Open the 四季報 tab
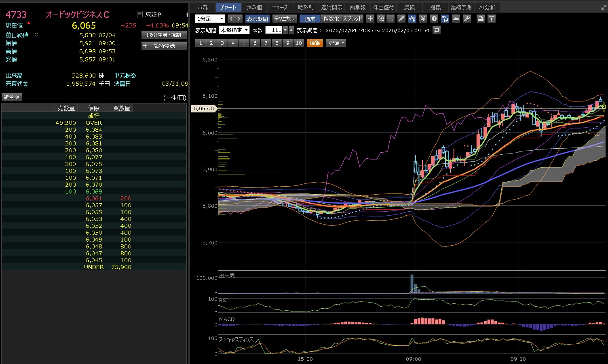 (357, 7)
